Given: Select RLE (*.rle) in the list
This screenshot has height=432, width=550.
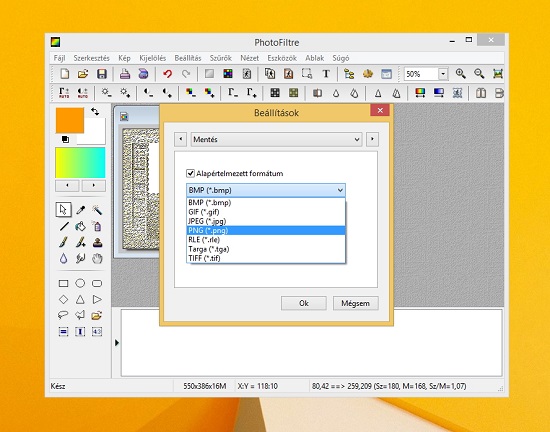Looking at the screenshot, I should (266, 239).
